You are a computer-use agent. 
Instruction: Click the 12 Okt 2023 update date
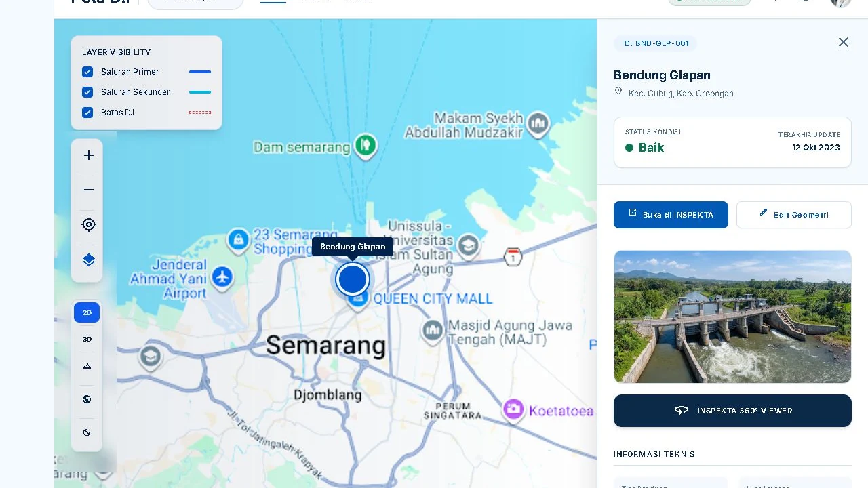click(x=816, y=148)
